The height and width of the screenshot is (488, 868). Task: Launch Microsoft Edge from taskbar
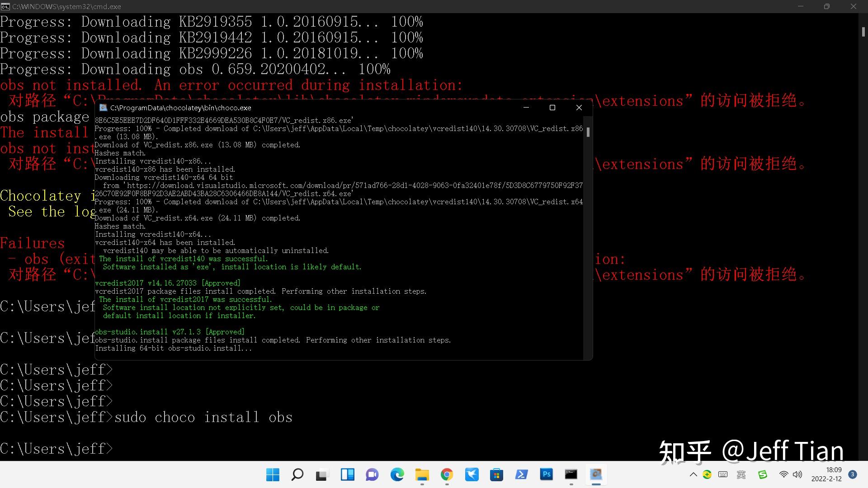point(397,474)
